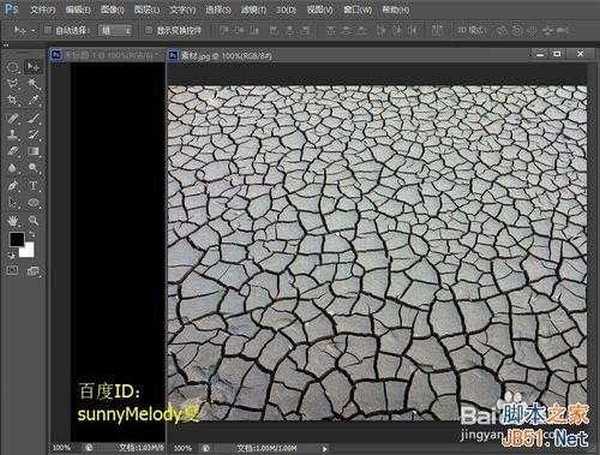Screen dimensions: 600x455
Task: Open the 文件 menu
Action: coord(43,9)
